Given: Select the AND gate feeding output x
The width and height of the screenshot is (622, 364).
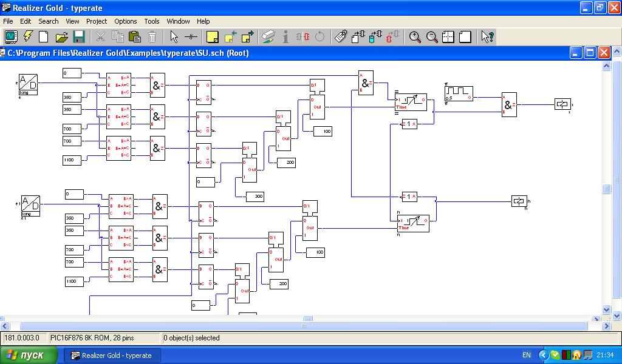Looking at the screenshot, I should (509, 105).
